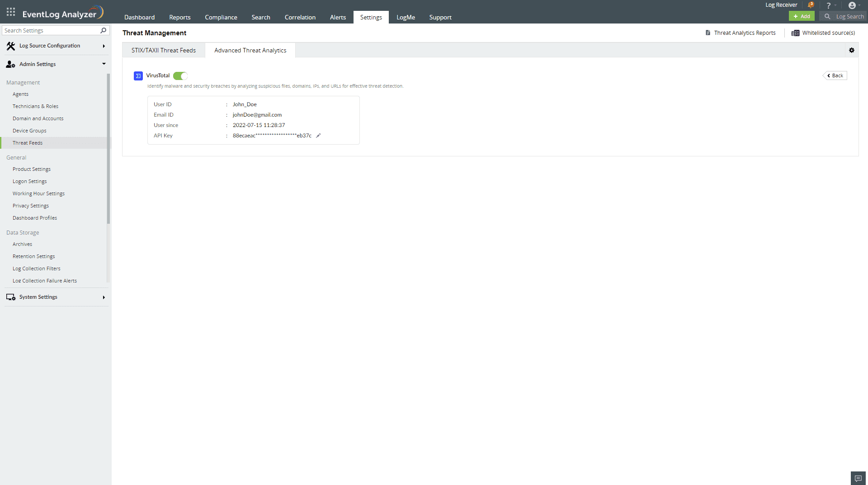Select Threat Feeds in the sidebar
868x485 pixels.
tap(28, 142)
